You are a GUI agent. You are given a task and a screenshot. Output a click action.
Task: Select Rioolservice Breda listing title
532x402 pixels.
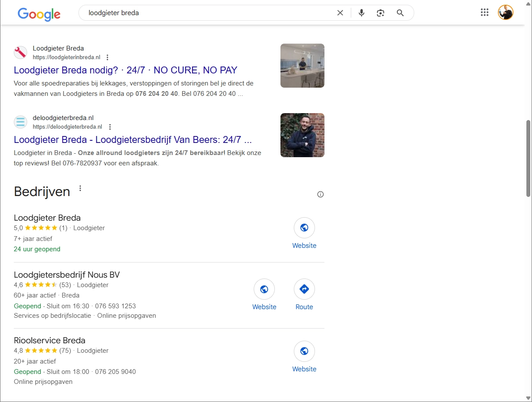pos(50,340)
